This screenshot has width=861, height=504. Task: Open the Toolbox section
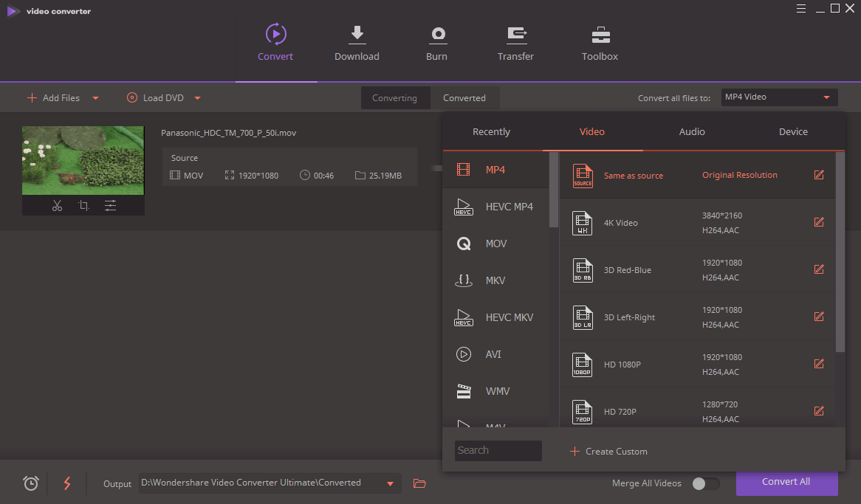(600, 42)
